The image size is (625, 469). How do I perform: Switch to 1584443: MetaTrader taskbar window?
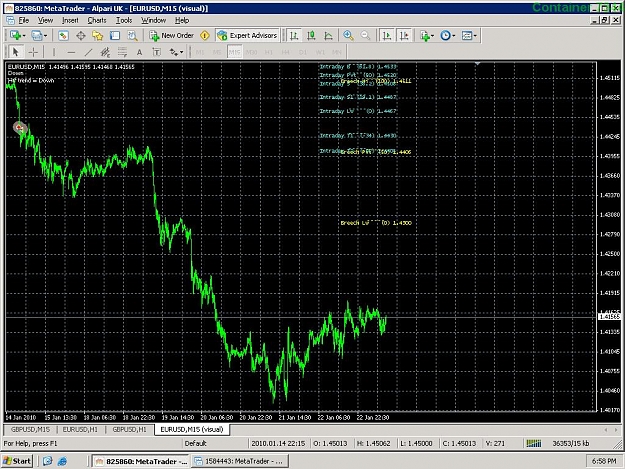(x=239, y=461)
